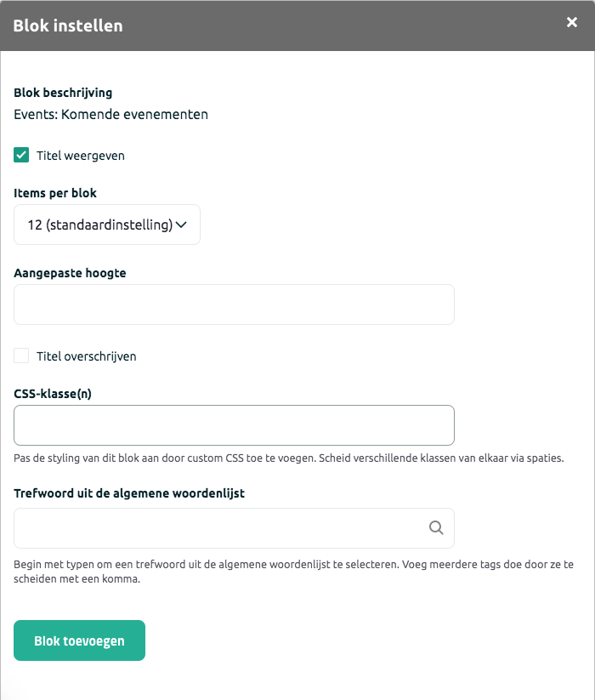The height and width of the screenshot is (700, 595).
Task: Toggle via the Titel weergeven label text
Action: (x=81, y=156)
